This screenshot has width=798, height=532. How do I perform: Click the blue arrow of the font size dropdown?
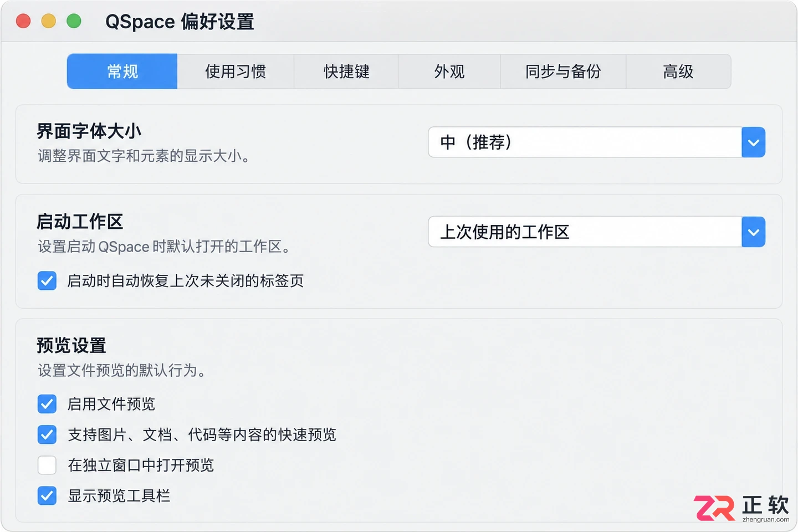tap(754, 142)
